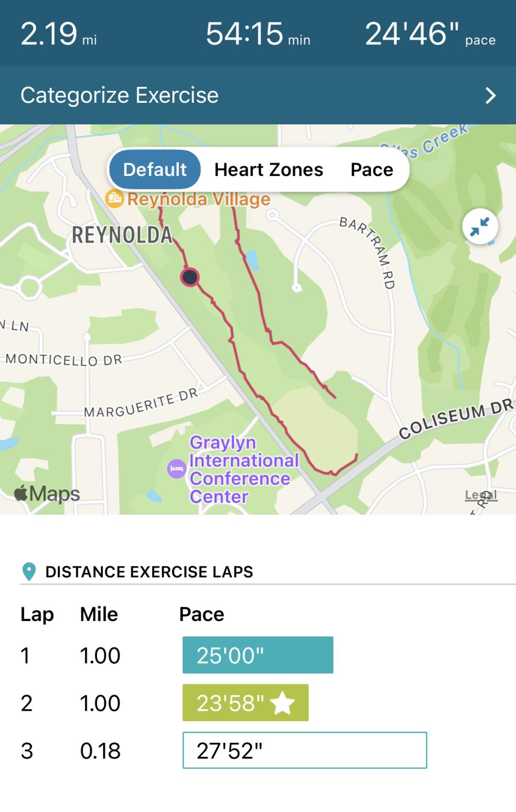Tap the Graylyn hotel bed icon
This screenshot has height=812, width=516.
tap(176, 469)
